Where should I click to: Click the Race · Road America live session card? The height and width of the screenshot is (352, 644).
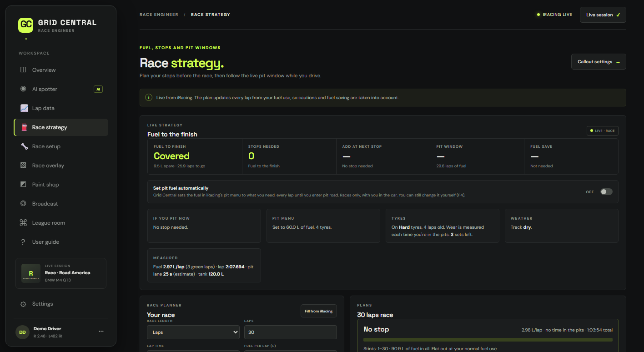pyautogui.click(x=61, y=273)
